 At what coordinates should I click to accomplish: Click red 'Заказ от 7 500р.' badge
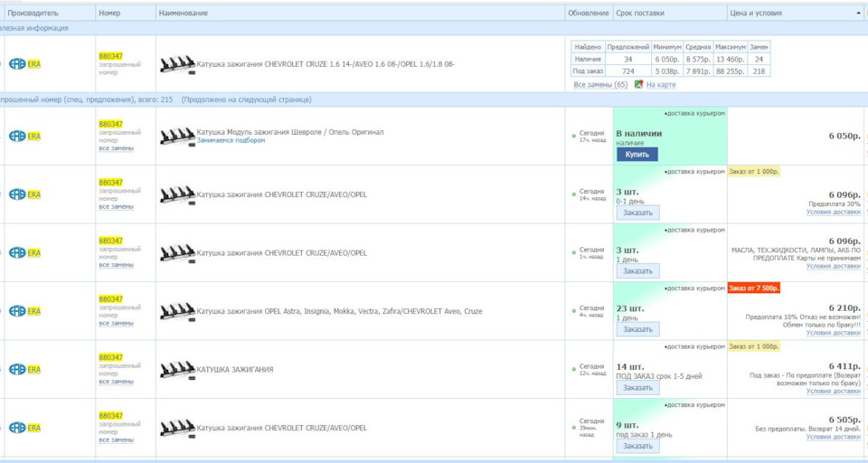pos(754,288)
